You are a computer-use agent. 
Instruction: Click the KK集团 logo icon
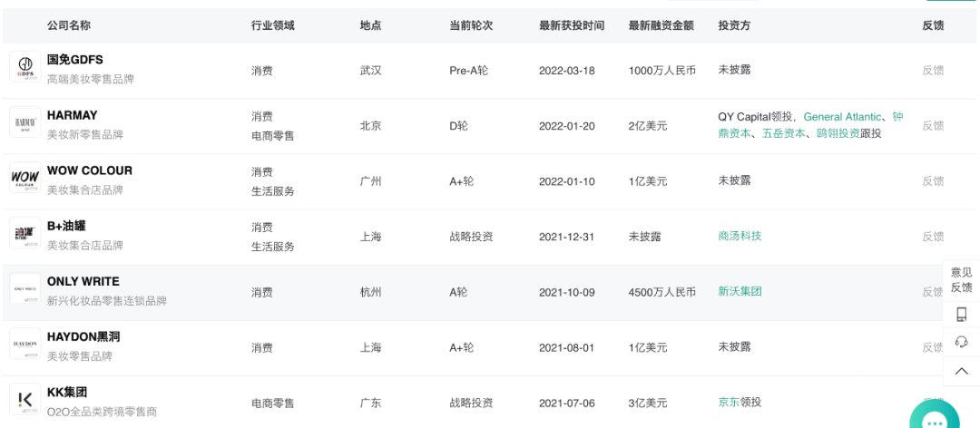(x=24, y=400)
